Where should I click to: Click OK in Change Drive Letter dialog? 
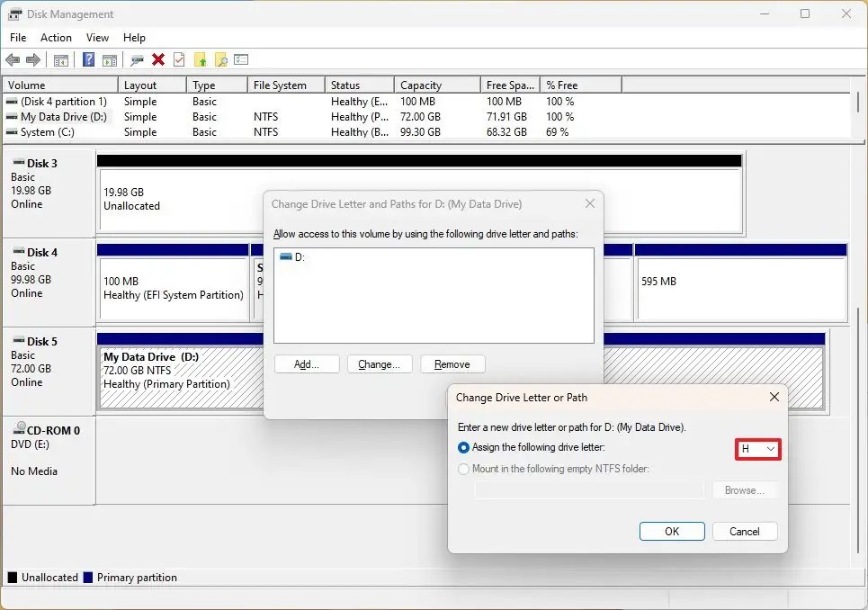coord(671,531)
